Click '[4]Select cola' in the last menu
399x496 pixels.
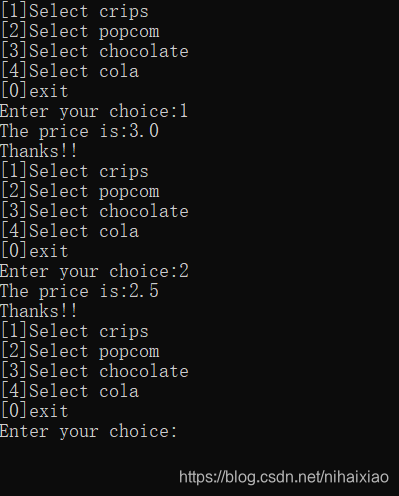tap(70, 392)
